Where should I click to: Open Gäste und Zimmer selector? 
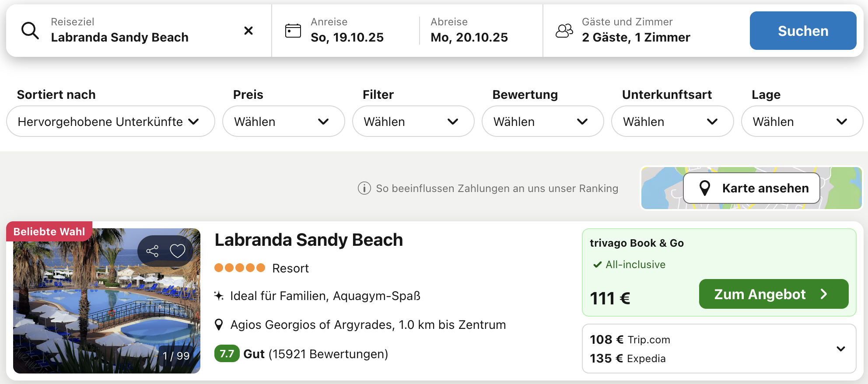click(x=636, y=31)
